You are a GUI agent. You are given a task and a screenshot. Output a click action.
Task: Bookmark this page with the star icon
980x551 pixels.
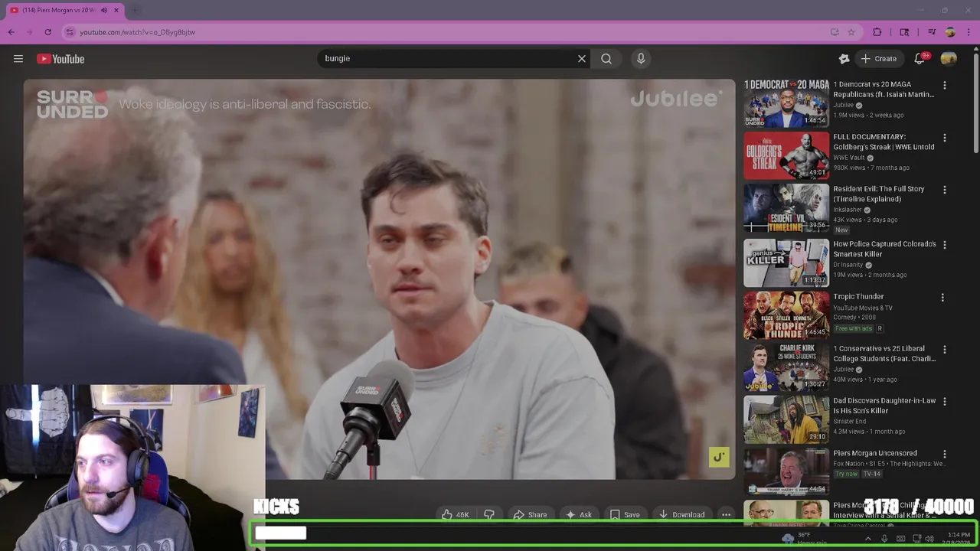[x=851, y=32]
